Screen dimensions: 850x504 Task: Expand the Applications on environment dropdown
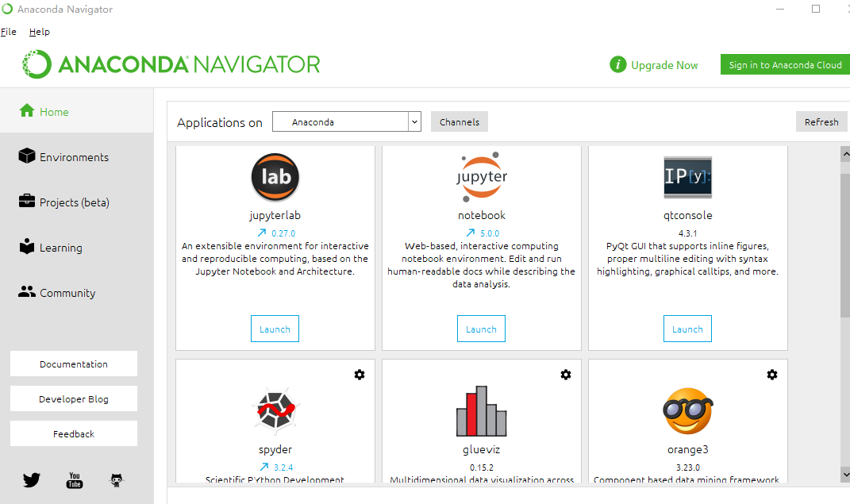pyautogui.click(x=347, y=122)
